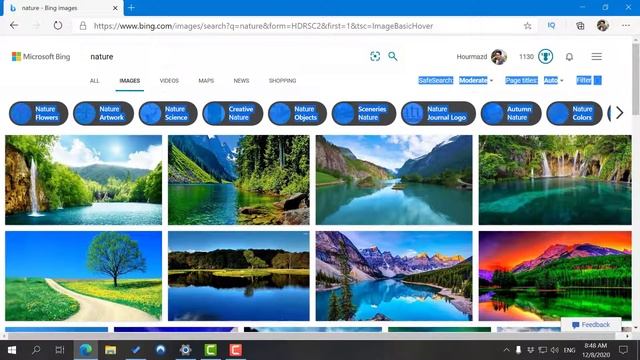View site lock information
The height and width of the screenshot is (360, 640).
pos(83,26)
